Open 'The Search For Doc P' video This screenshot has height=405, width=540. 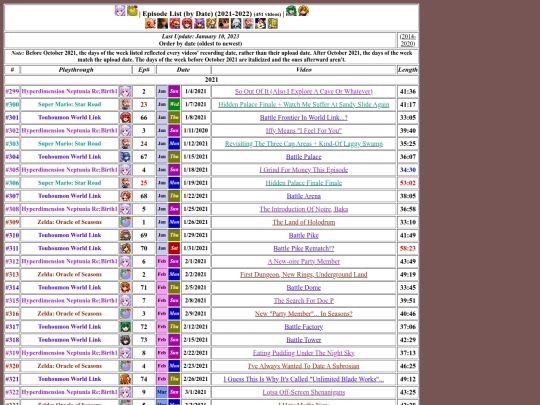click(304, 301)
